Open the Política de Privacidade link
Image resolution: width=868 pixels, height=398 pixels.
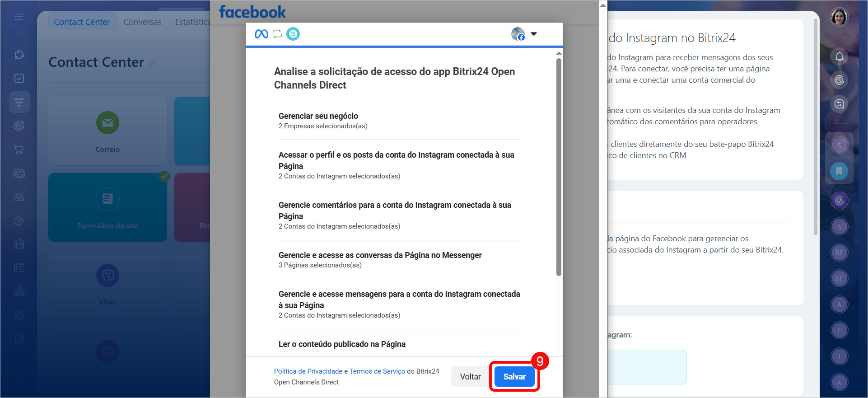[308, 371]
